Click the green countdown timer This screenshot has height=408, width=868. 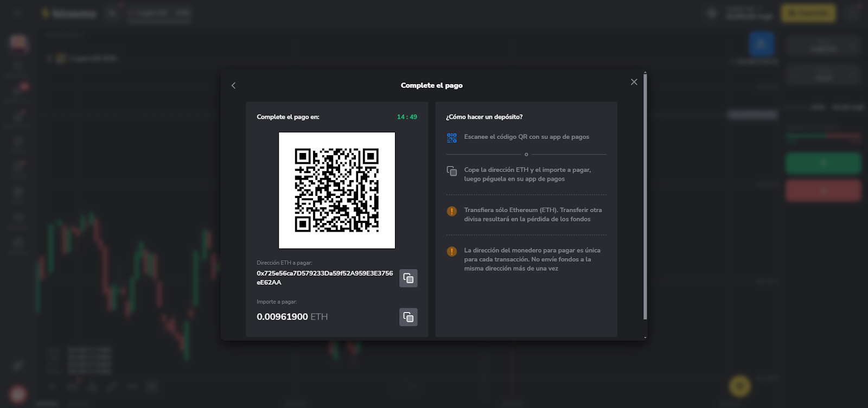[406, 117]
